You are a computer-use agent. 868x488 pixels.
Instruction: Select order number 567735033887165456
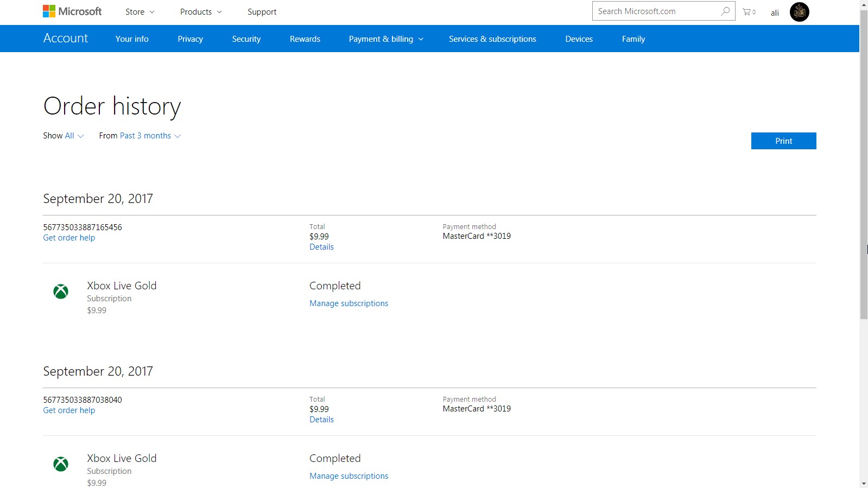click(x=83, y=227)
